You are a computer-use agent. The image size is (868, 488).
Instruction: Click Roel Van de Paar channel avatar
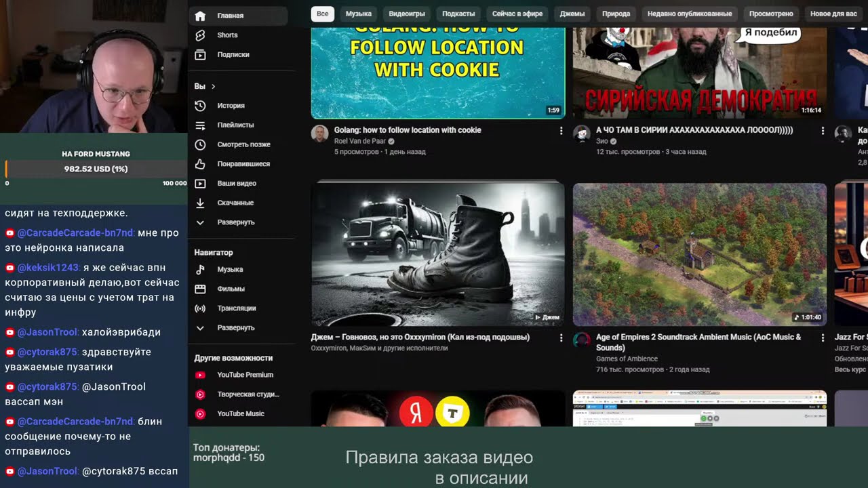click(319, 134)
